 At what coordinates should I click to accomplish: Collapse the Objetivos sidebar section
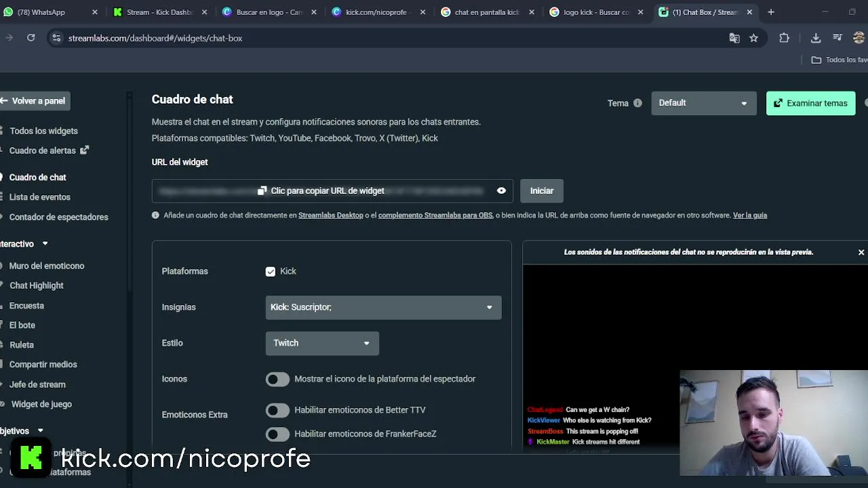[40, 430]
